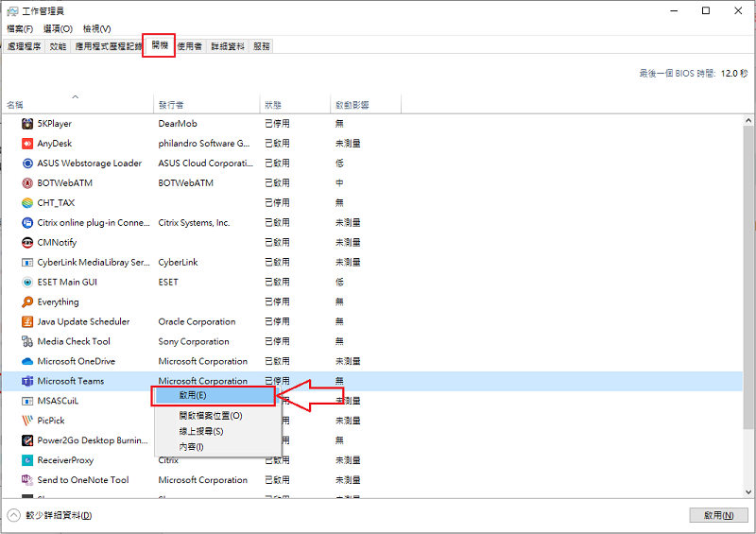Click the vertical scrollbar thumb
Image resolution: width=756 pixels, height=534 pixels.
tap(748, 277)
